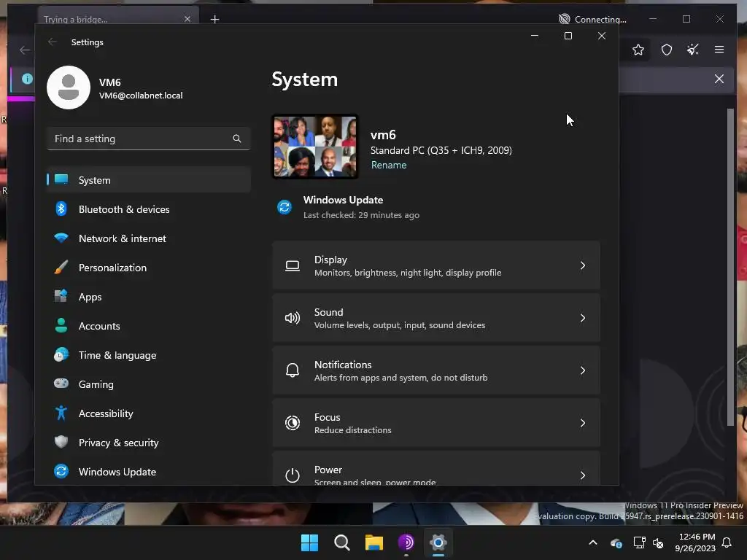This screenshot has width=747, height=560.
Task: Expand the Notifications row chevron
Action: click(x=583, y=370)
